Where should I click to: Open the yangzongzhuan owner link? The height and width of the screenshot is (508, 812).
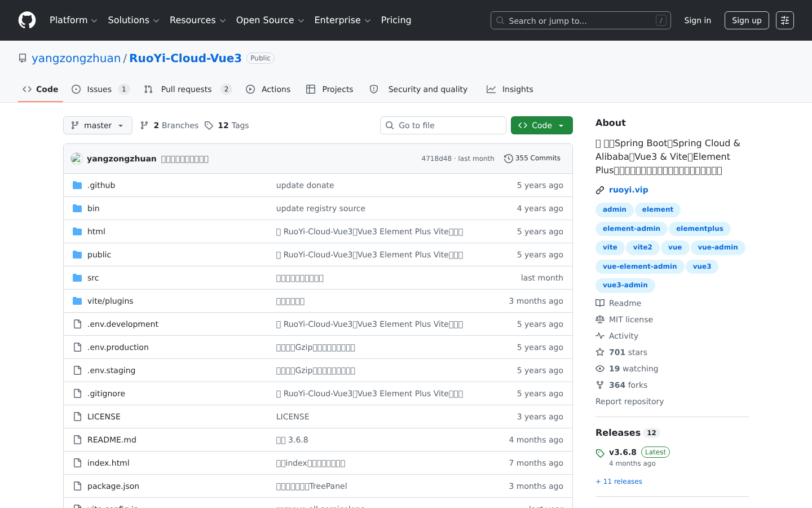[76, 58]
